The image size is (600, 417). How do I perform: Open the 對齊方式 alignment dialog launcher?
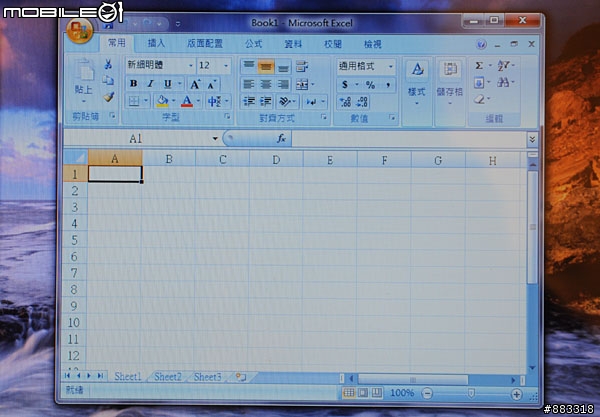[x=324, y=117]
